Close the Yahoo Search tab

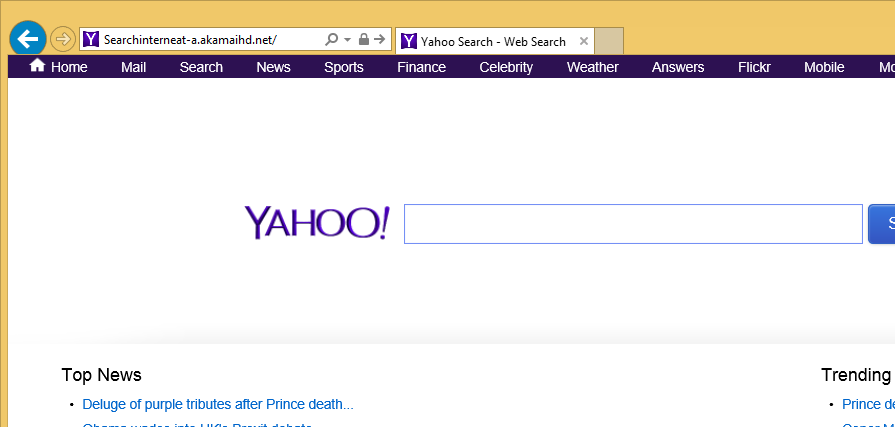(583, 41)
